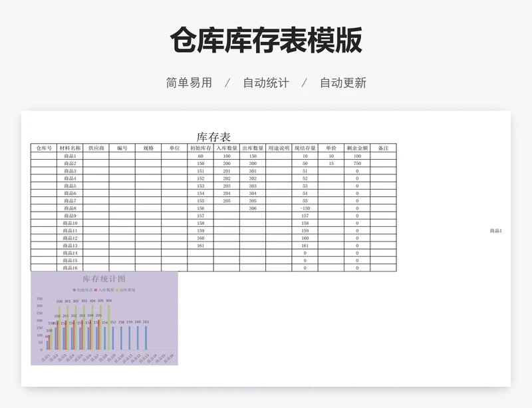Click the 初始库存 table column header
The image size is (532, 408).
pyautogui.click(x=201, y=148)
